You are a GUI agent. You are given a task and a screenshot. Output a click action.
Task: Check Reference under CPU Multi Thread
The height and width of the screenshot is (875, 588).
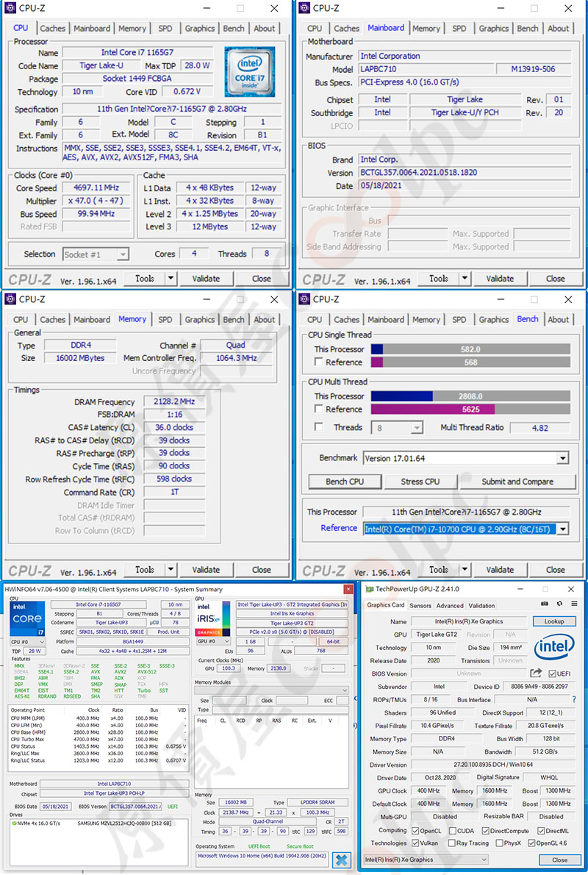tap(318, 409)
